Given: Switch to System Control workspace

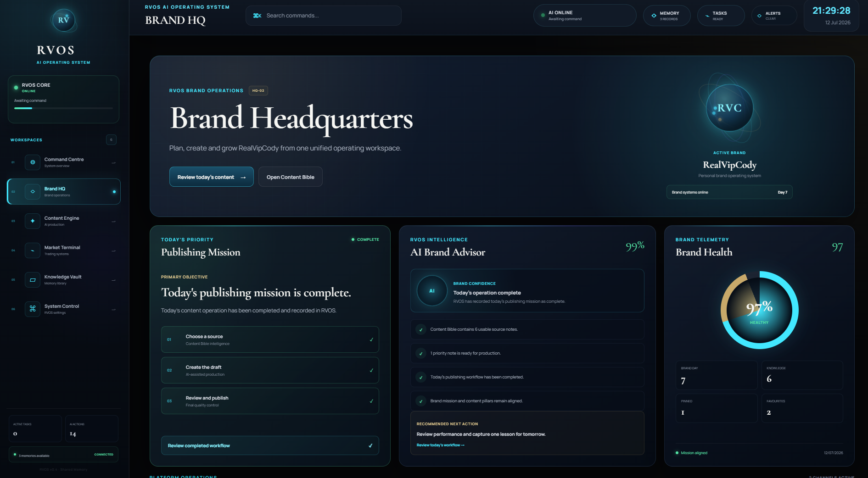Looking at the screenshot, I should (64, 309).
